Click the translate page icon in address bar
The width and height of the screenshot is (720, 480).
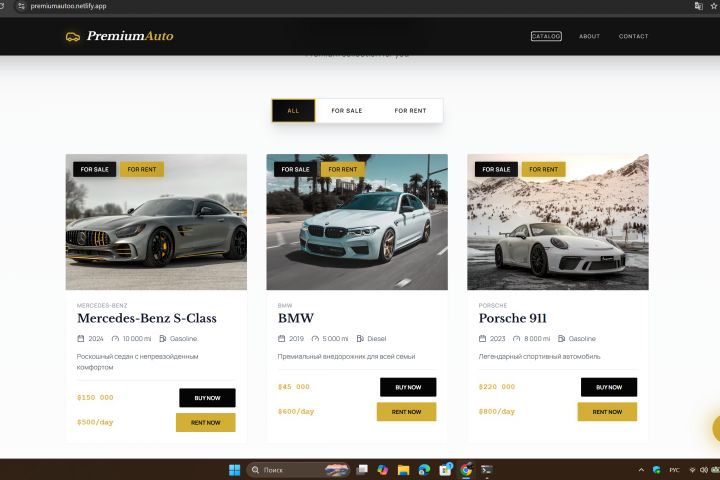point(698,6)
